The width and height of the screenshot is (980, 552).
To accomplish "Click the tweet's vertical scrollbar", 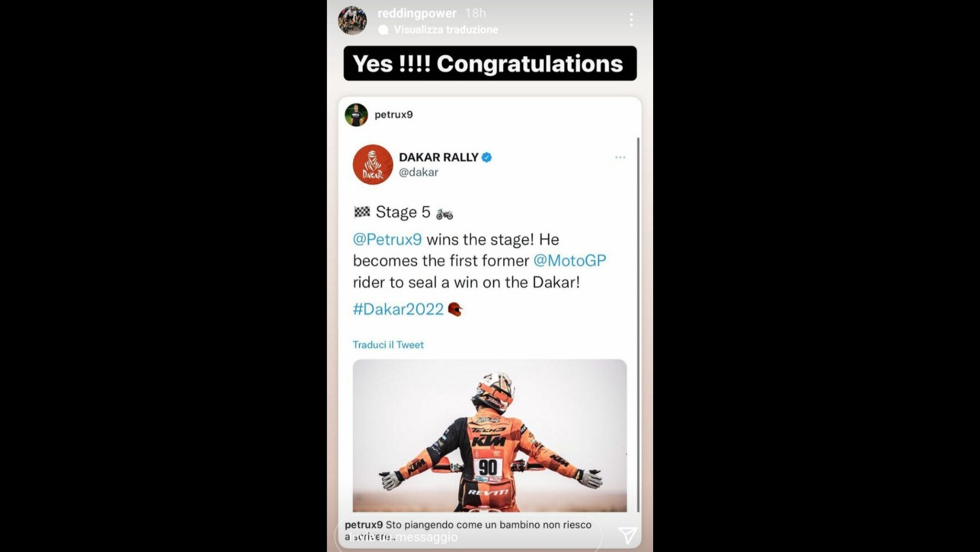I will click(x=638, y=324).
